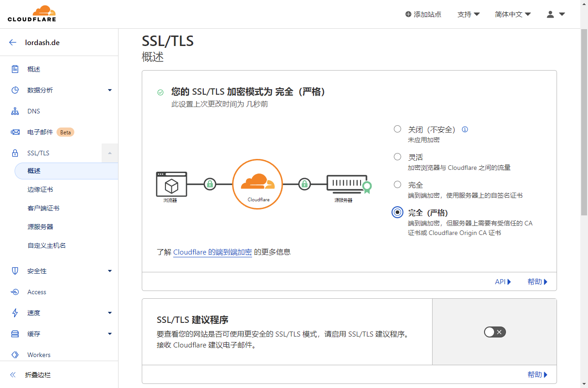Click the 数据分析 pie chart icon

pos(15,90)
